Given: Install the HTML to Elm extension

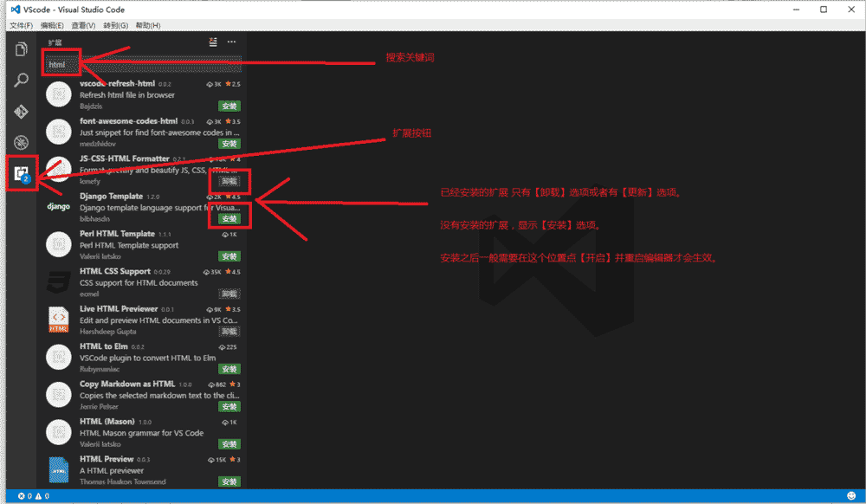Looking at the screenshot, I should (229, 369).
